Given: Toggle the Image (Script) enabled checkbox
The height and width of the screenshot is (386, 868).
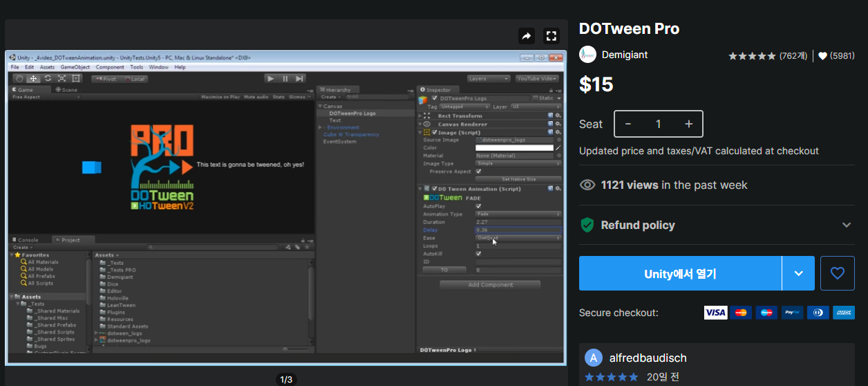Looking at the screenshot, I should (434, 131).
